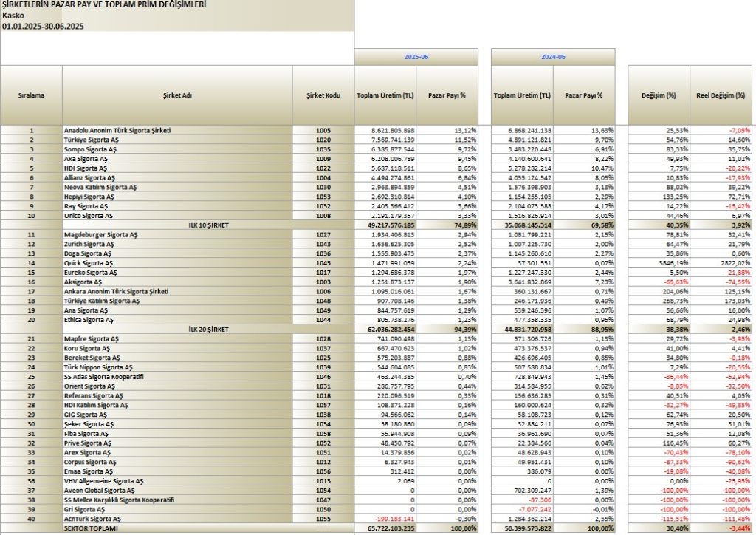Select the top-10 market share '74,89%'

tap(464, 225)
